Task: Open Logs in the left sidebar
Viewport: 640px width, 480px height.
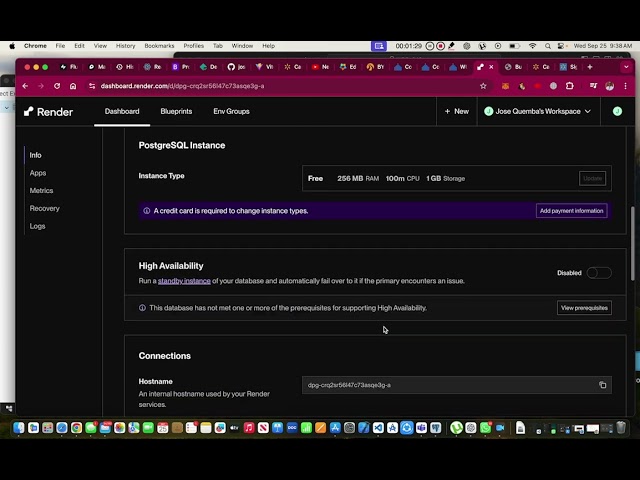Action: click(x=37, y=226)
